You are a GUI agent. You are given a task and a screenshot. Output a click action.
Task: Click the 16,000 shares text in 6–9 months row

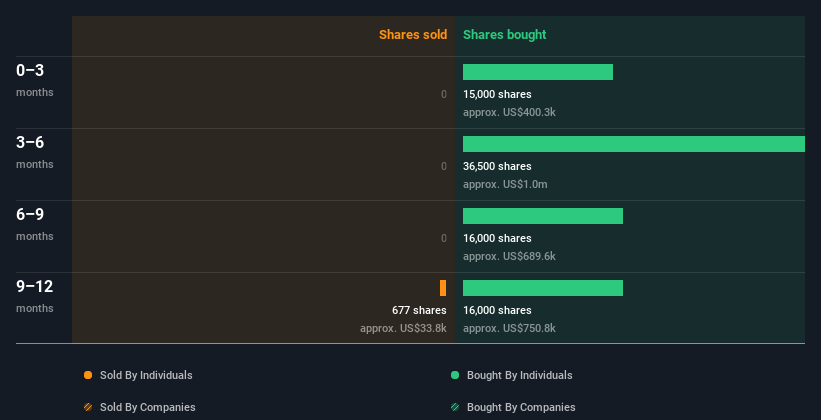tap(497, 238)
